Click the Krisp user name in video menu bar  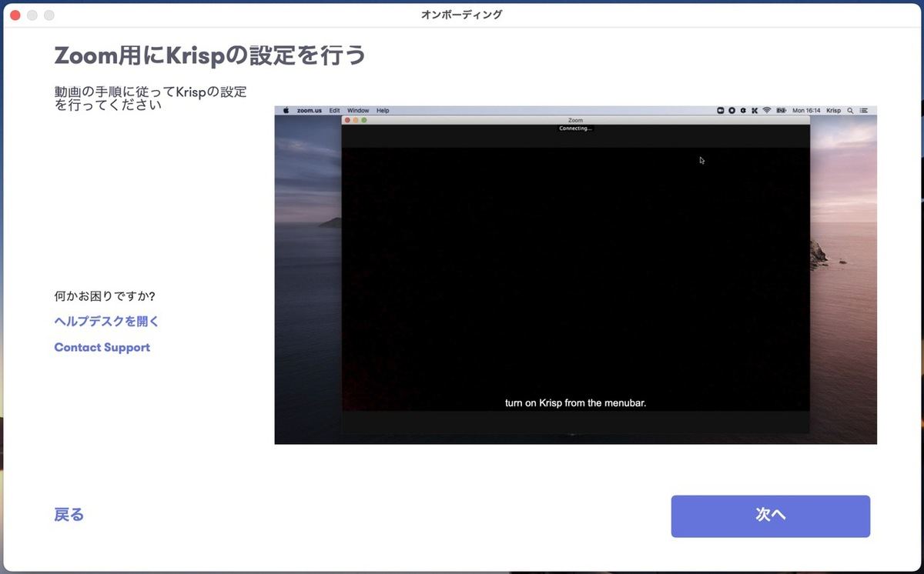pos(834,111)
